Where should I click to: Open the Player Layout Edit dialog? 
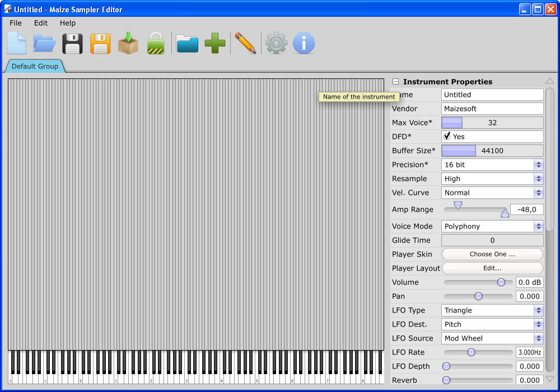[x=492, y=268]
